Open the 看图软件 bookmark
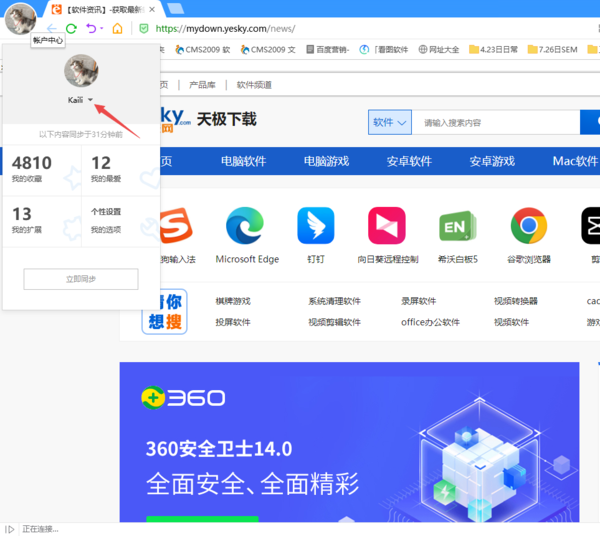Viewport: 600px width, 536px height. pos(384,50)
